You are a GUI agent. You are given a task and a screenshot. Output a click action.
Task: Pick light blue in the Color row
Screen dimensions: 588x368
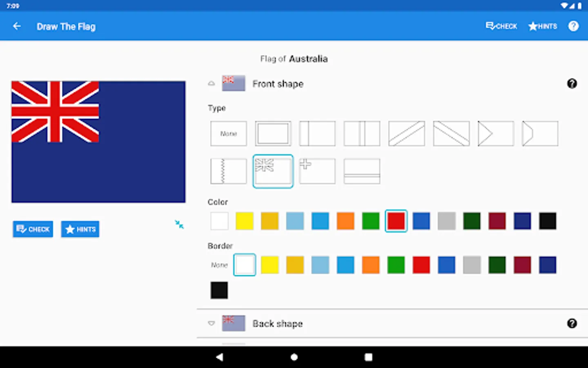[x=295, y=221]
